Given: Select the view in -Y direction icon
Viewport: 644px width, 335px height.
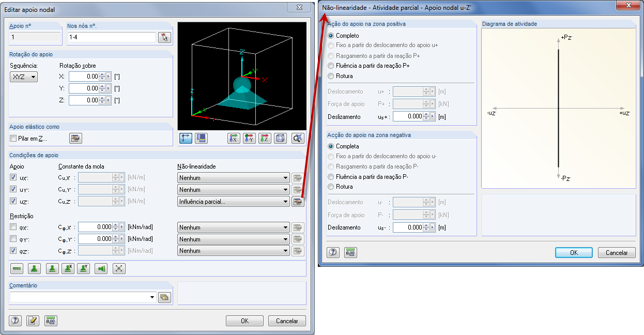Looking at the screenshot, I should pos(249,138).
